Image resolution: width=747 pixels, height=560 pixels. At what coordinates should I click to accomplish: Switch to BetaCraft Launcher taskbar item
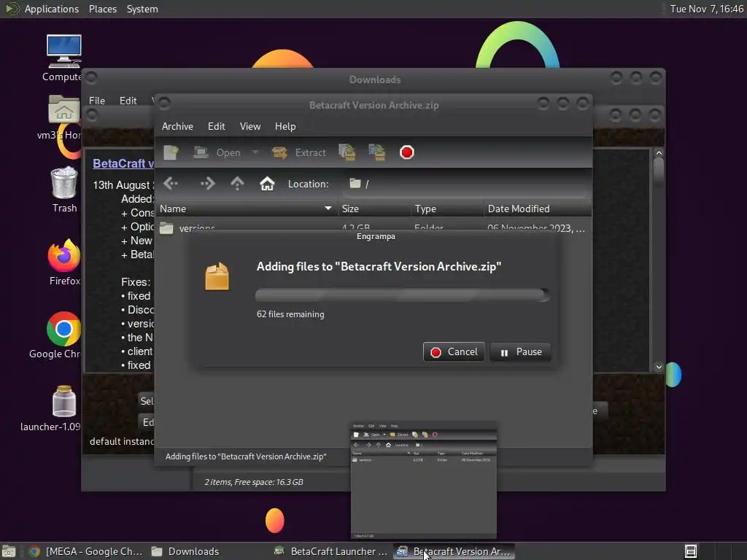pyautogui.click(x=331, y=551)
